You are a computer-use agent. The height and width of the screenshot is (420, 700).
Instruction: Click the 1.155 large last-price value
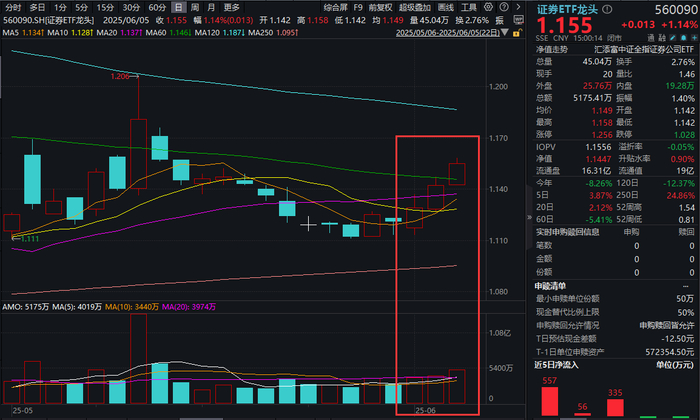point(564,25)
